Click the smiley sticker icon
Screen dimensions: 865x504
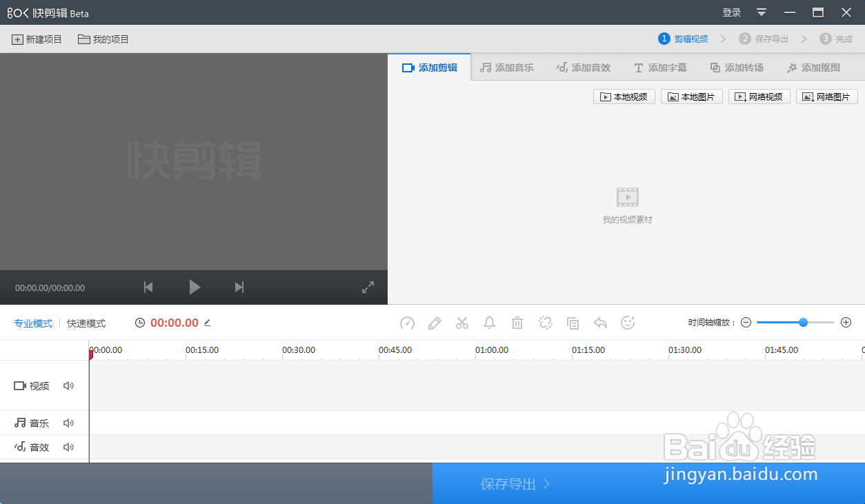628,323
